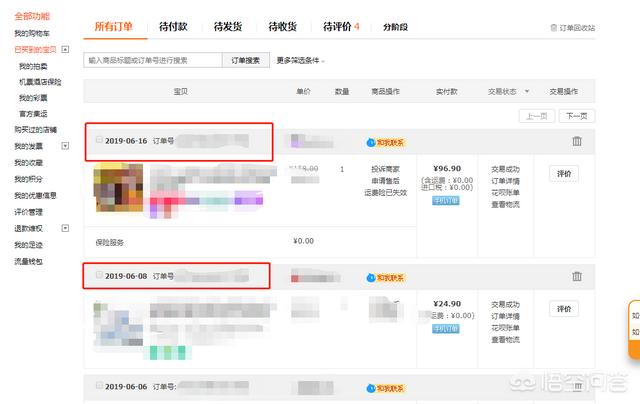Click the 订单搜索 button
The width and height of the screenshot is (640, 404).
(246, 60)
